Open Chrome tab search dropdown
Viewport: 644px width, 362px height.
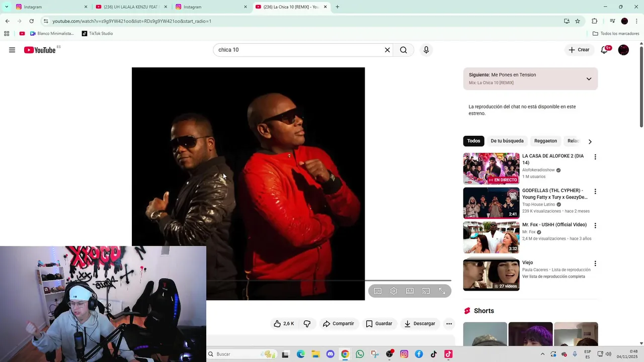click(x=6, y=7)
